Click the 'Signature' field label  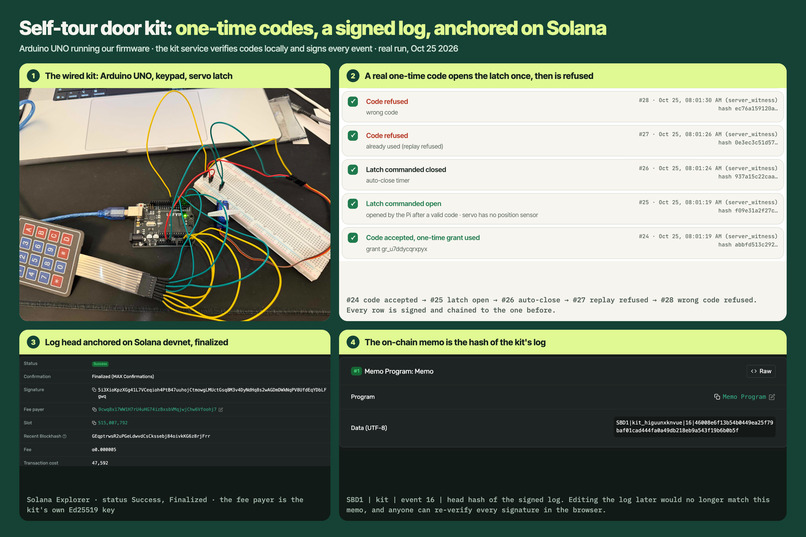click(34, 390)
